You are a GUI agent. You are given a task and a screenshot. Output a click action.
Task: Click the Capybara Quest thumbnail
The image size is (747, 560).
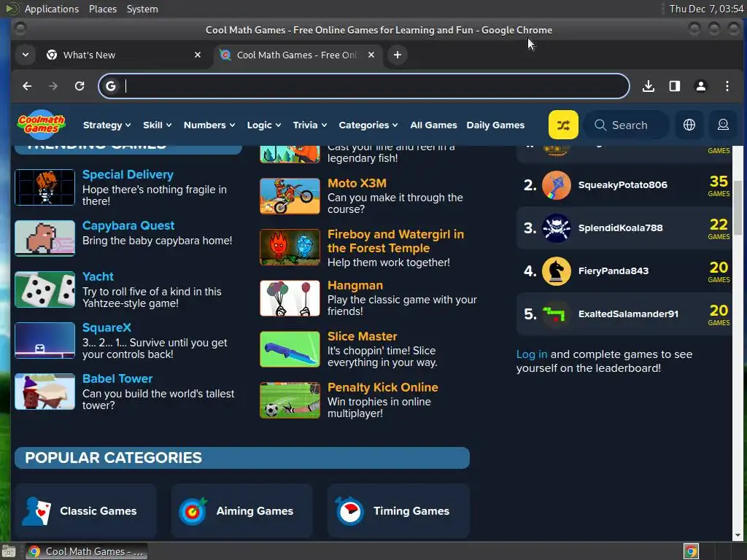tap(44, 238)
